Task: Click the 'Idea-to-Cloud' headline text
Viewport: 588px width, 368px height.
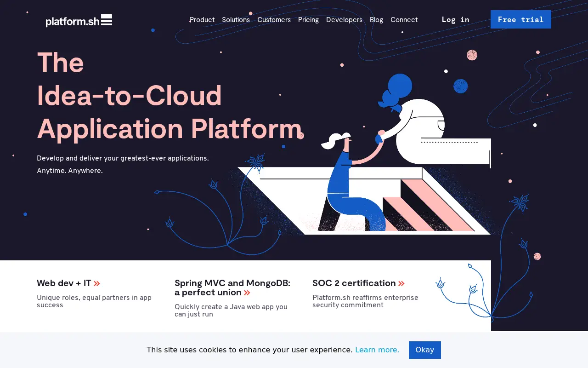Action: tap(129, 95)
